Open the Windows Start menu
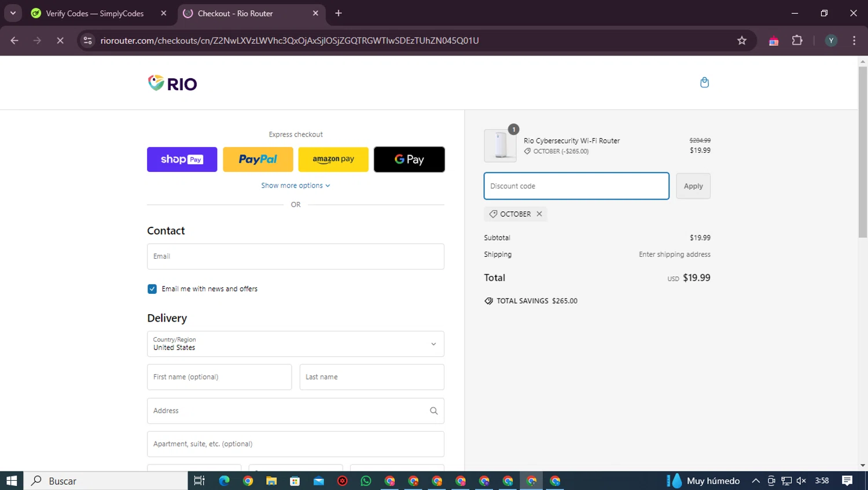 12,481
